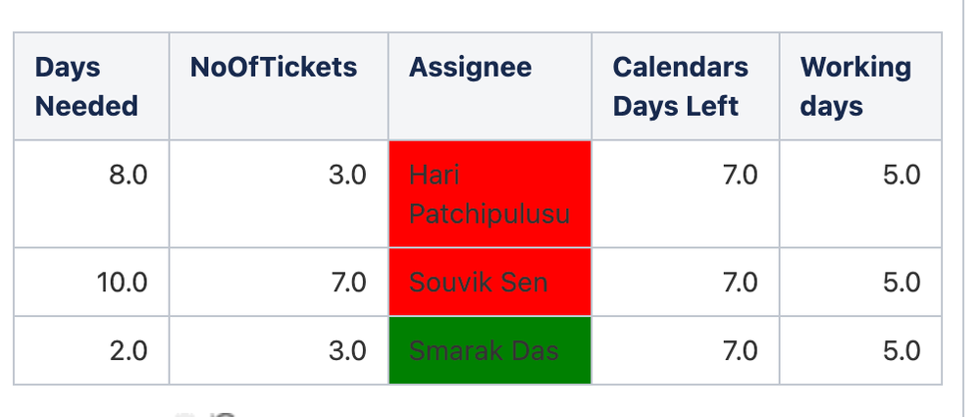Click Calendars Days Left in Hari's row
The width and height of the screenshot is (980, 417).
[x=740, y=175]
